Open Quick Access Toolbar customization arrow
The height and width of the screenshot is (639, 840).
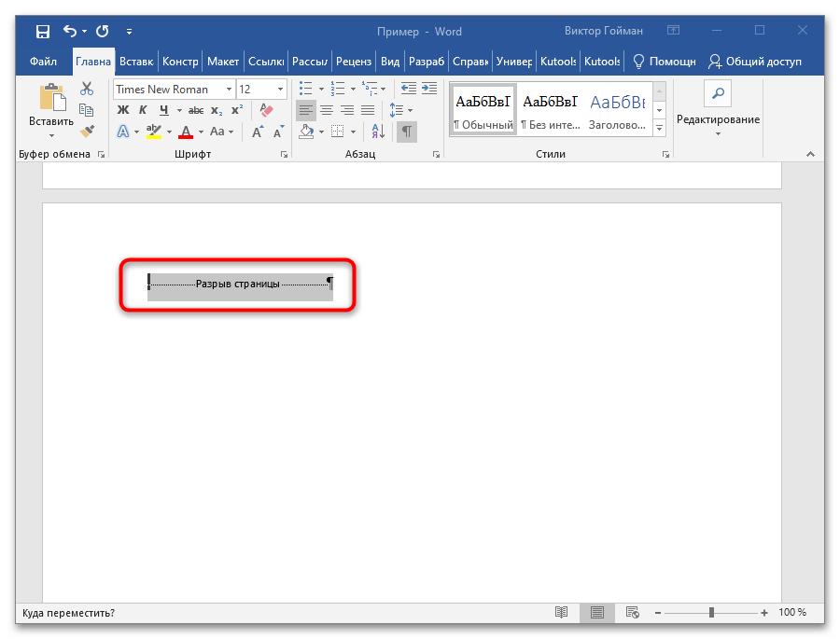[x=129, y=32]
